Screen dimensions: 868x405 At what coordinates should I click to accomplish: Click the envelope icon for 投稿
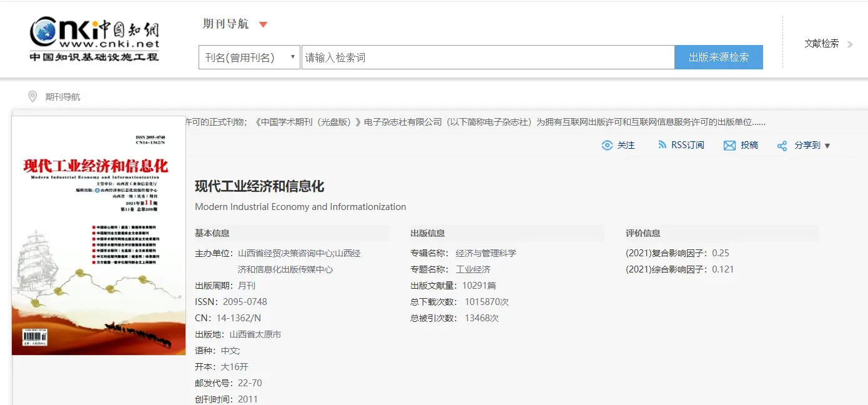pyautogui.click(x=729, y=146)
